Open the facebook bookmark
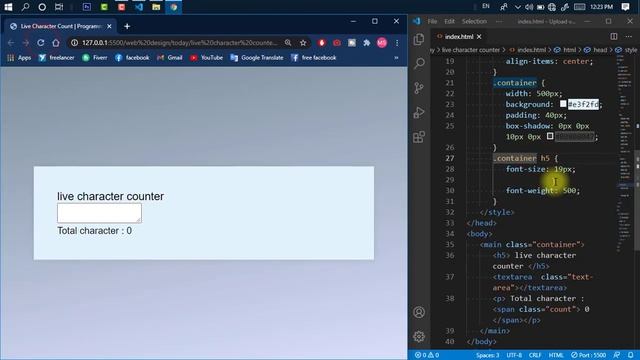 pos(132,58)
